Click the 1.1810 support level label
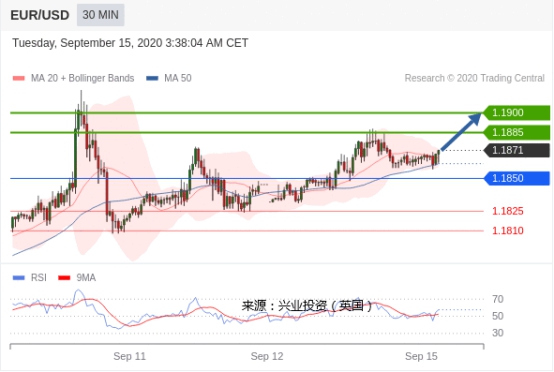The width and height of the screenshot is (554, 372). pyautogui.click(x=508, y=231)
